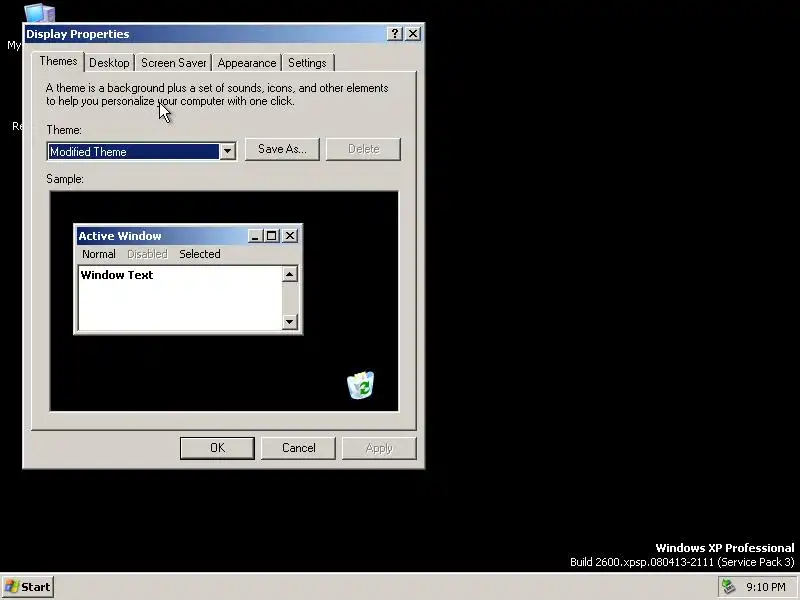Screen dimensions: 800x600
Task: Click the sample scrollbar up arrow
Action: [290, 274]
